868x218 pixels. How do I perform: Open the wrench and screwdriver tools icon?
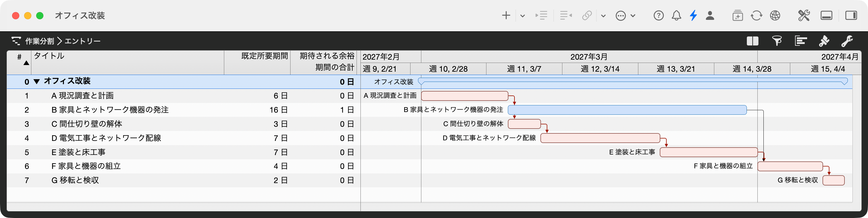804,15
